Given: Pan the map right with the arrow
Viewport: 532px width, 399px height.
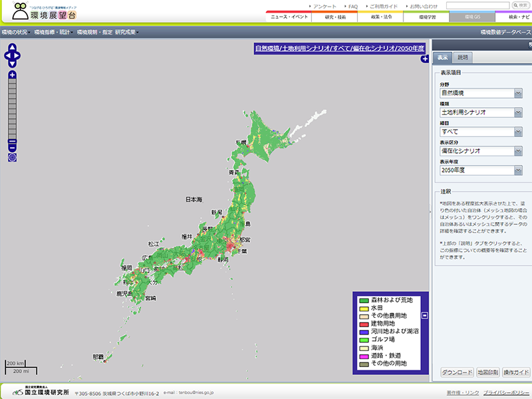Looking at the screenshot, I should (x=17, y=56).
